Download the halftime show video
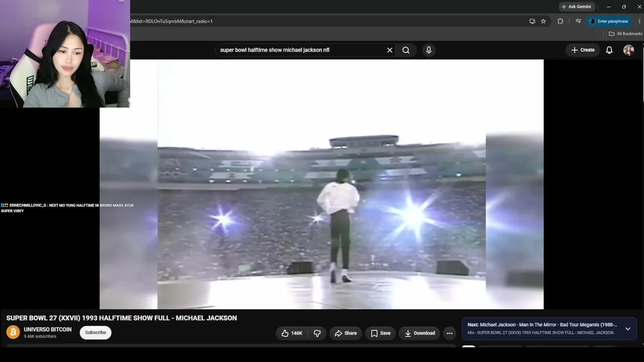The width and height of the screenshot is (644, 362). point(420,333)
